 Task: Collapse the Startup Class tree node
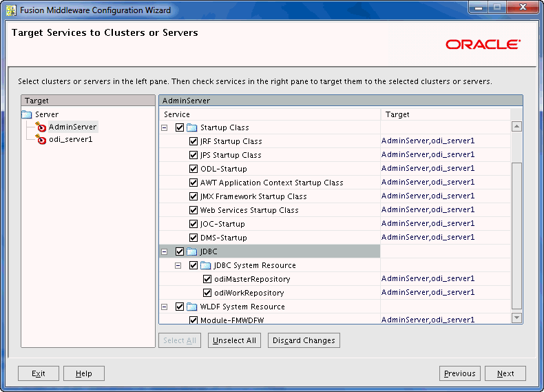coord(165,127)
